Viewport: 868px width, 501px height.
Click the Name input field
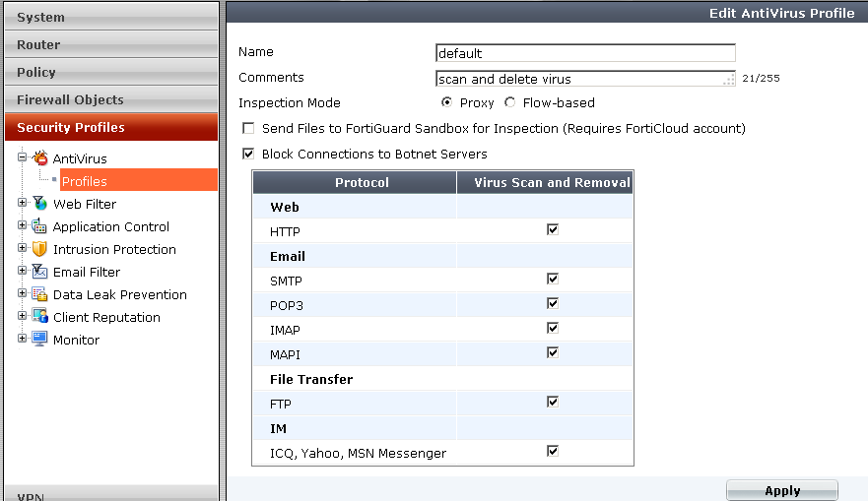585,53
